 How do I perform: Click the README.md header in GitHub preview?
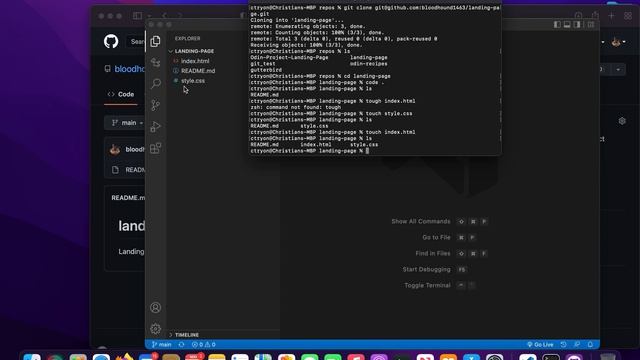click(x=128, y=198)
